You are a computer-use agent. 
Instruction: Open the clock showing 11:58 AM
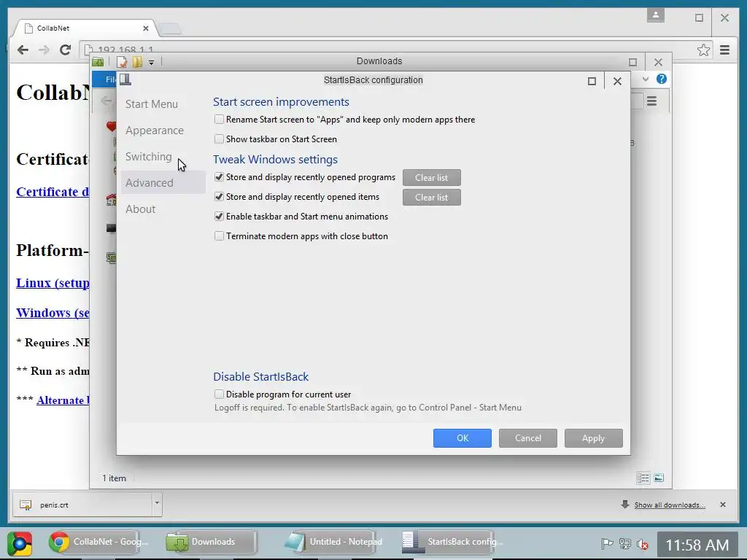click(697, 545)
